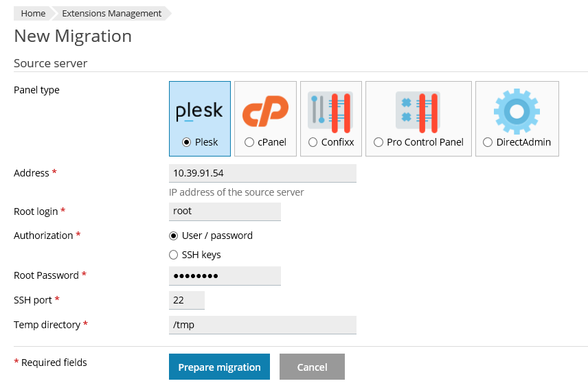Click the Confixx panel icon

click(330, 111)
